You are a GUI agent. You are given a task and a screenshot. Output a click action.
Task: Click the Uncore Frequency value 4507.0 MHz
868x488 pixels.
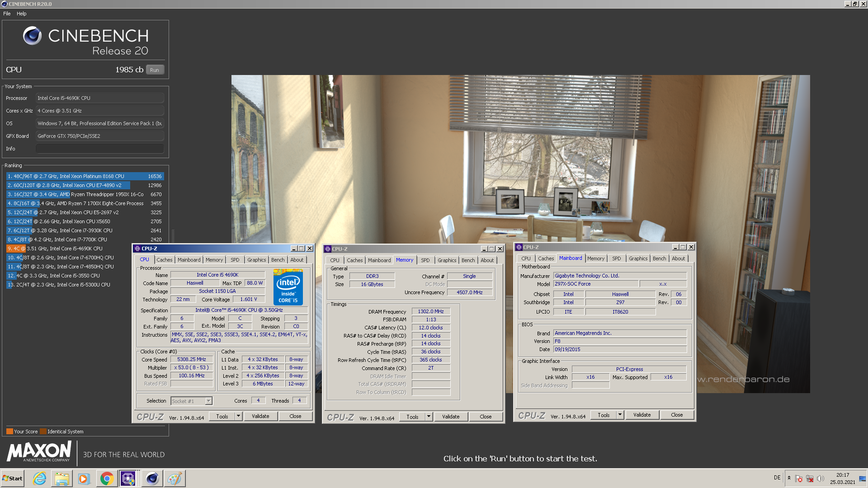coord(470,292)
